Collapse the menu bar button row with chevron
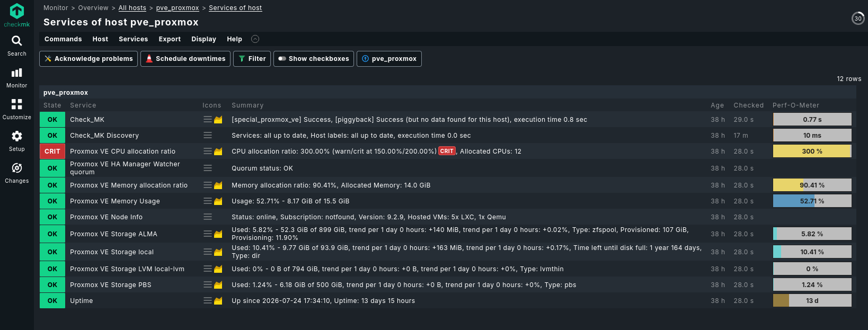868x330 pixels. pyautogui.click(x=255, y=39)
